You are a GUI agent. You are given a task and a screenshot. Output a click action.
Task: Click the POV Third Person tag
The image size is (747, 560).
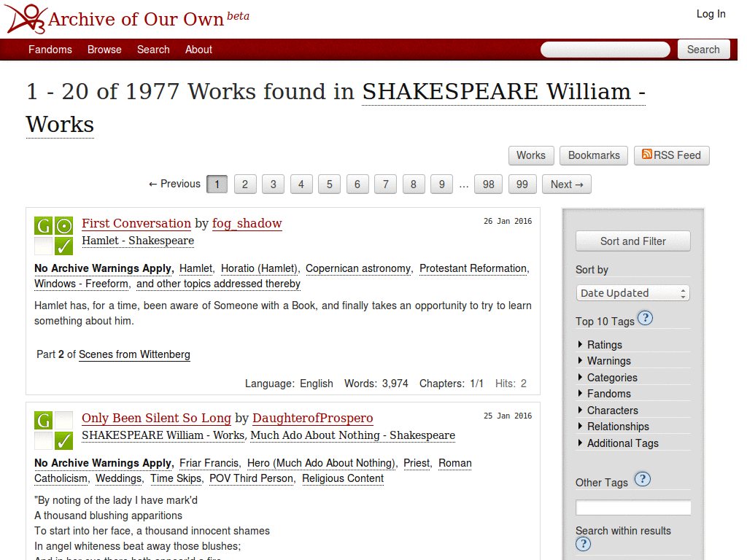(x=251, y=478)
